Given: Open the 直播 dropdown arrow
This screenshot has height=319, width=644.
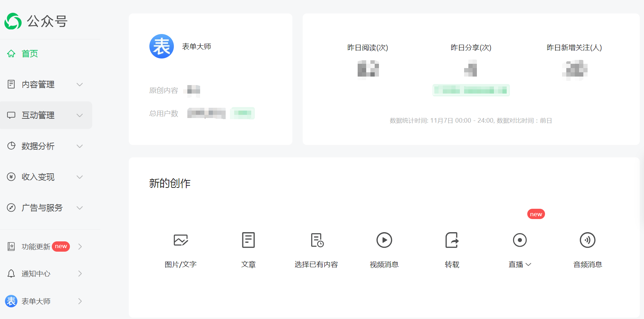Looking at the screenshot, I should click(528, 264).
